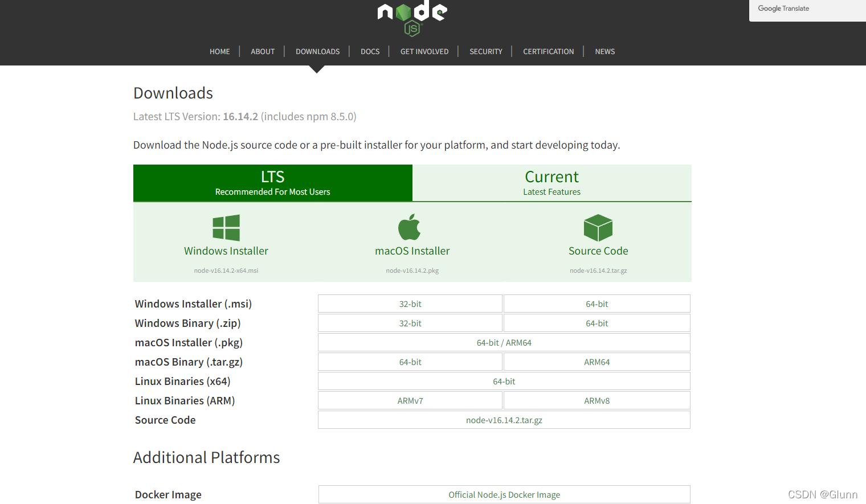The width and height of the screenshot is (866, 504).
Task: Click Linux Binaries (ARM) row label
Action: pos(185,401)
